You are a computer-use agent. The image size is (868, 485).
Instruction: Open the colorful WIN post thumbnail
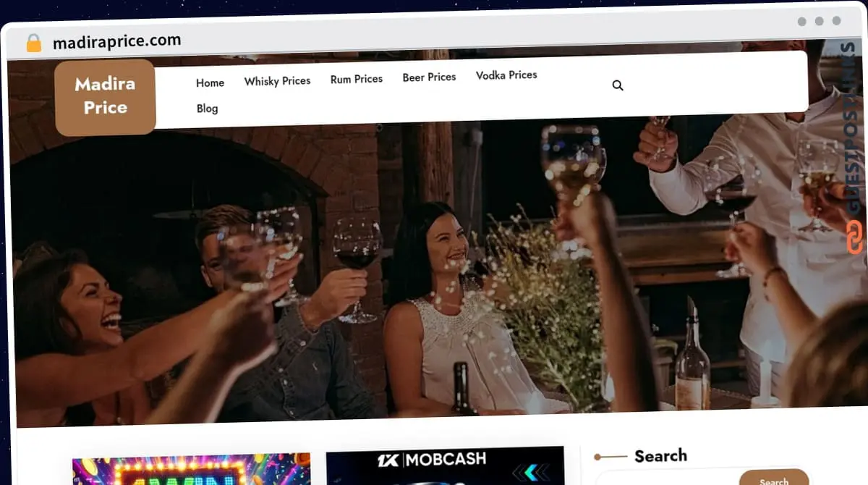[191, 470]
